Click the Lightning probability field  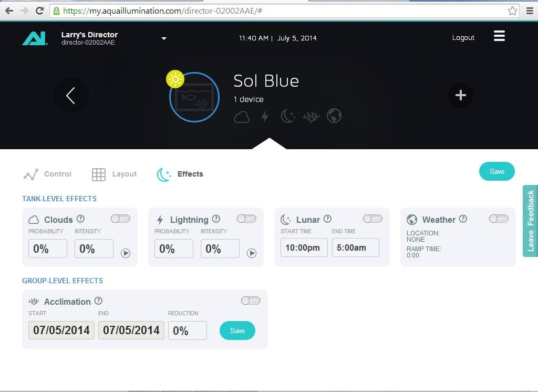click(x=173, y=249)
